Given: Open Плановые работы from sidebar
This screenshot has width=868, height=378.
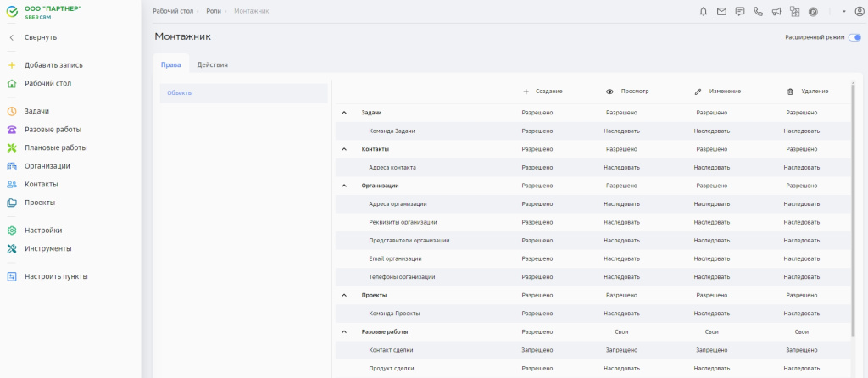Looking at the screenshot, I should [x=55, y=147].
